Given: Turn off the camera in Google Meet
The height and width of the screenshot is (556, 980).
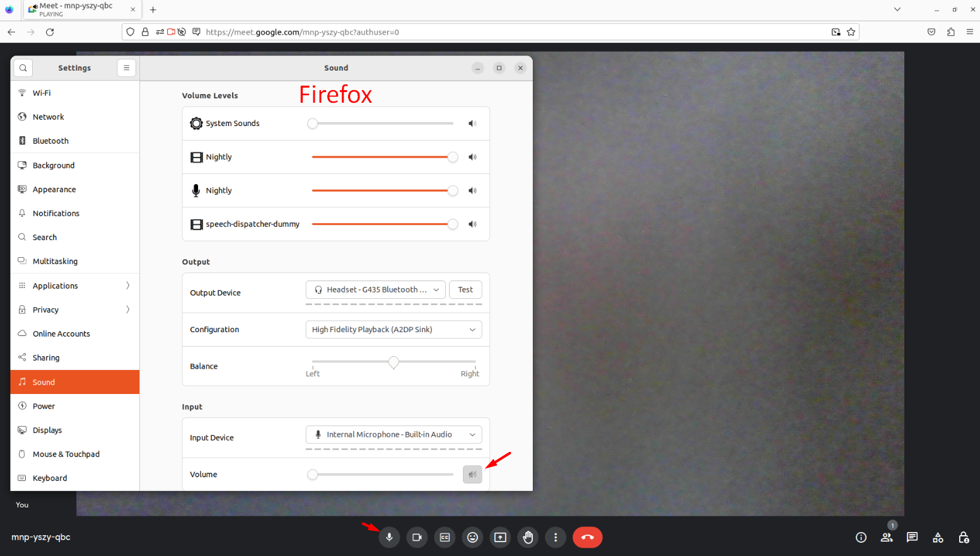Looking at the screenshot, I should coord(417,537).
